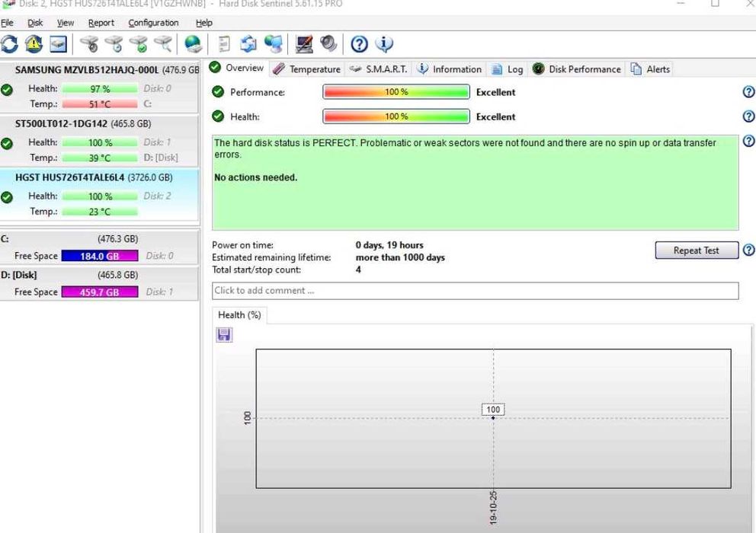Switch to the Log tab
The image size is (756, 533).
coord(508,69)
